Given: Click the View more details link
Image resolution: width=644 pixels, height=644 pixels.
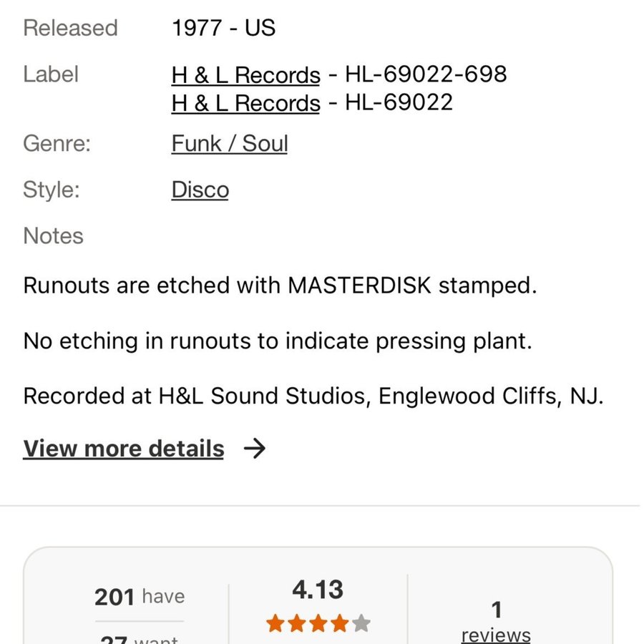Looking at the screenshot, I should 123,449.
